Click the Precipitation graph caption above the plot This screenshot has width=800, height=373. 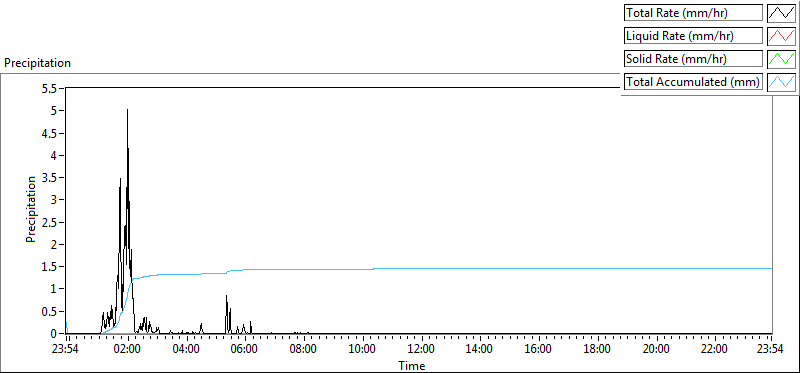click(37, 63)
